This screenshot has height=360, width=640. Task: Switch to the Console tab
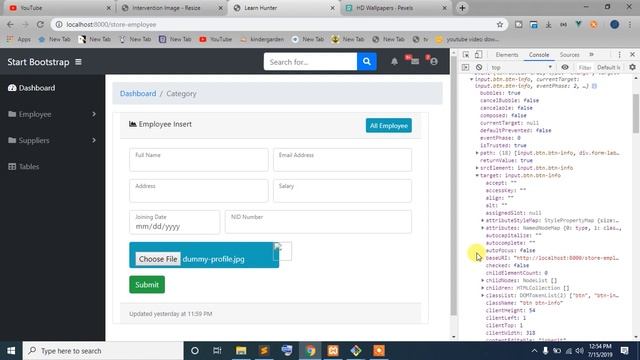539,55
